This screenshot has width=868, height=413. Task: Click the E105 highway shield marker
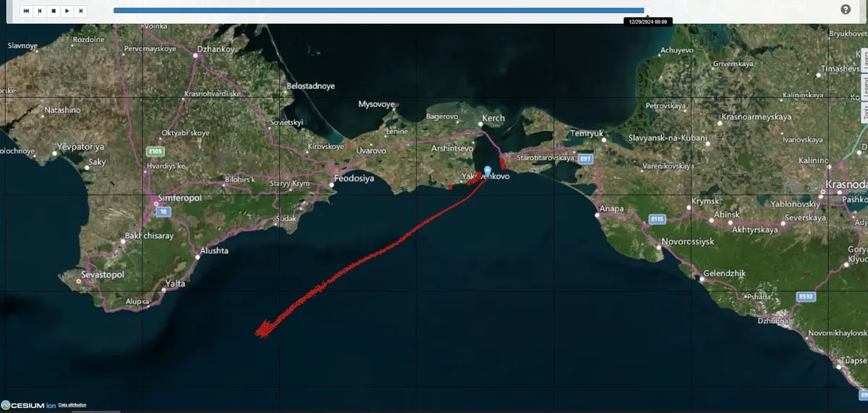[156, 151]
